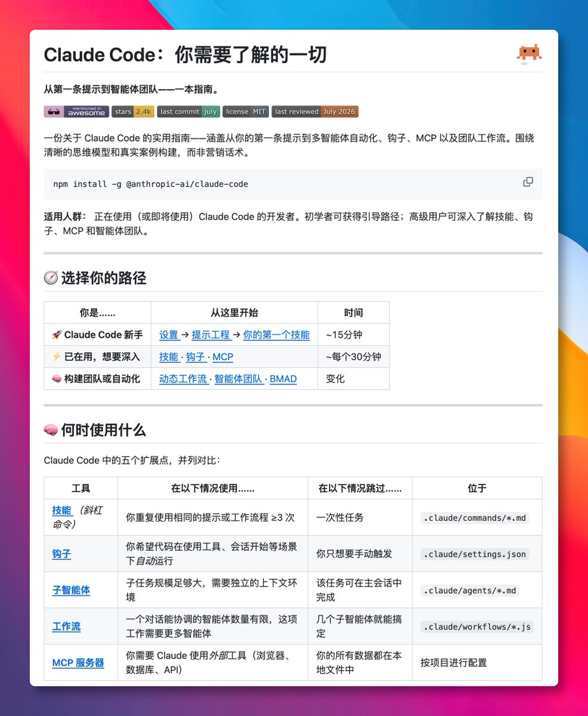Open the MCP link in path table
This screenshot has height=716, width=588.
pyautogui.click(x=223, y=357)
